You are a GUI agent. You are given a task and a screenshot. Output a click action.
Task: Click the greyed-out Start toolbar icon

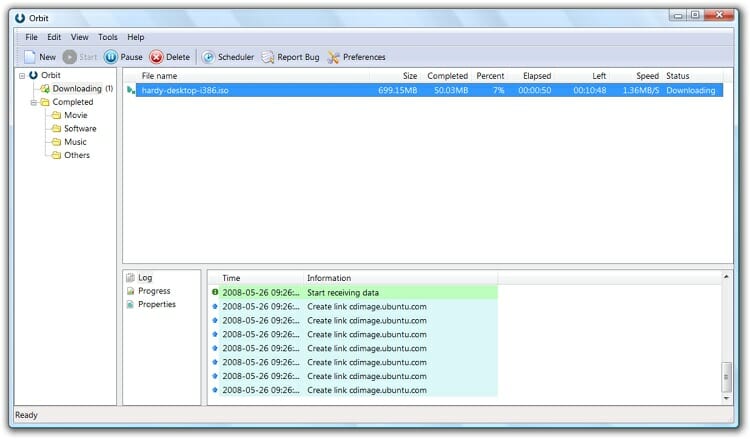point(70,57)
